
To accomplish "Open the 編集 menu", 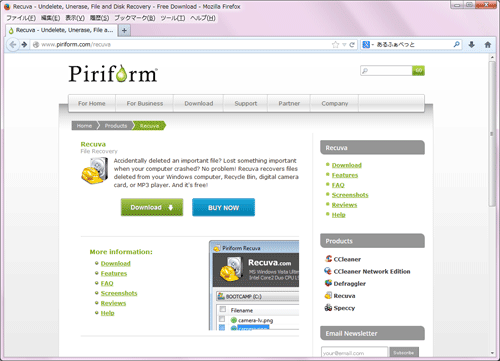I will click(50, 18).
